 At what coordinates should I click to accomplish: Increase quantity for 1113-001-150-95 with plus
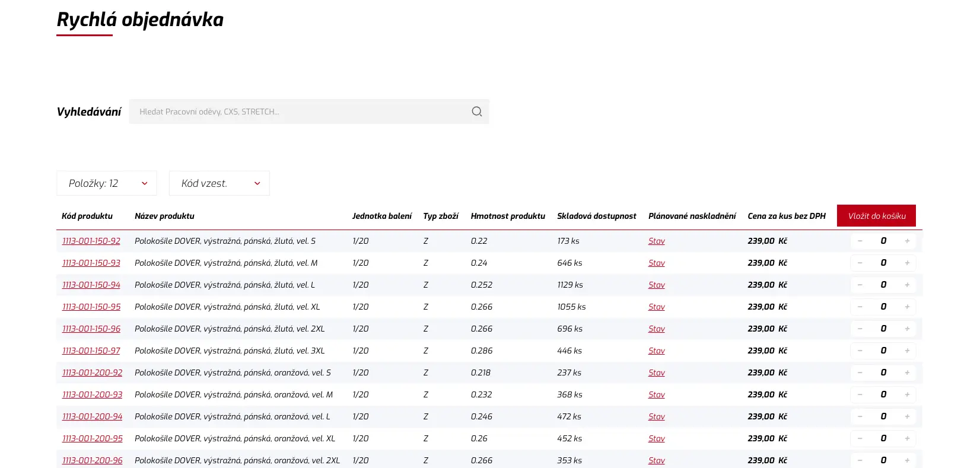coord(907,307)
